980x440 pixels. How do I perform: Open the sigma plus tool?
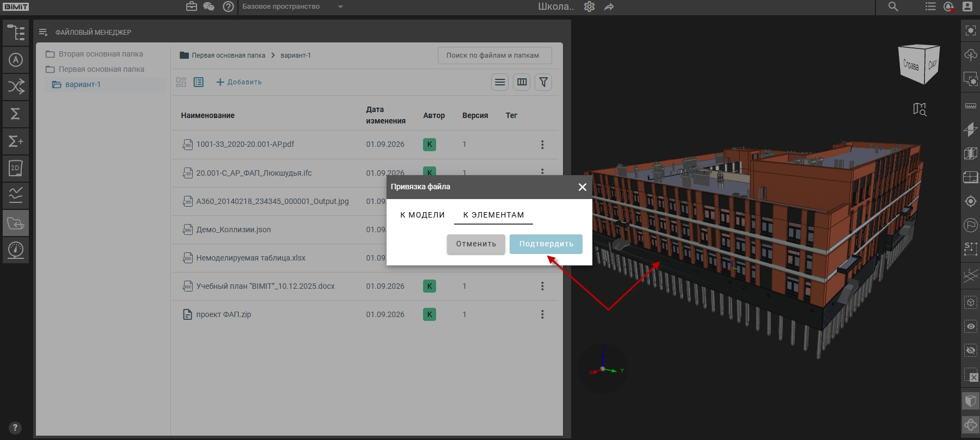coord(16,141)
